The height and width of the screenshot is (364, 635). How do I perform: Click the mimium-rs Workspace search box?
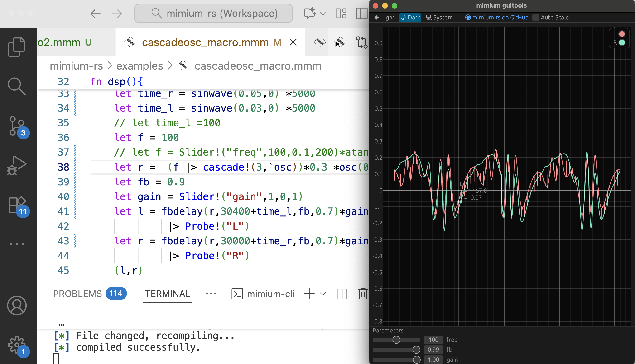tap(213, 14)
